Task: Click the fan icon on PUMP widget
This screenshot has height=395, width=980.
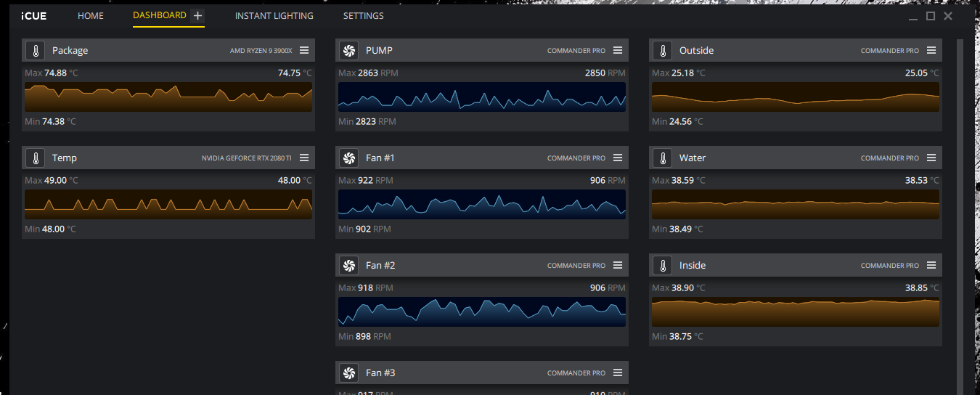Action: pos(348,50)
